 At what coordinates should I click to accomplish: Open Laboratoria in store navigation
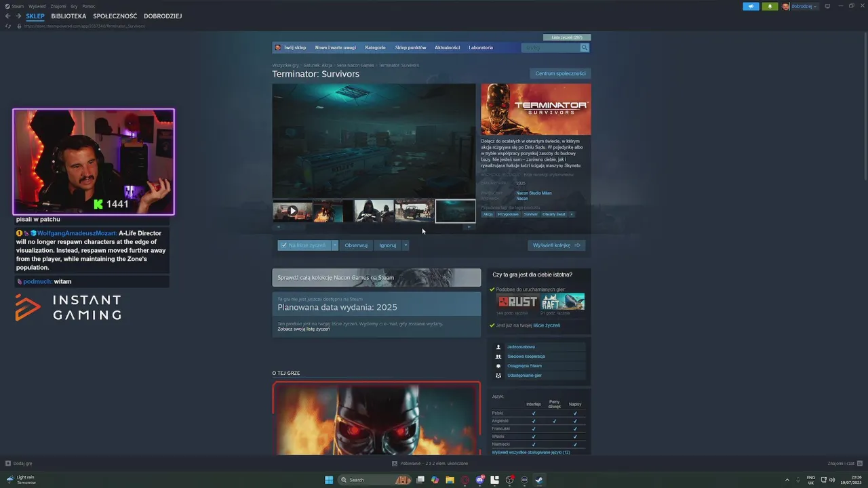click(x=481, y=47)
